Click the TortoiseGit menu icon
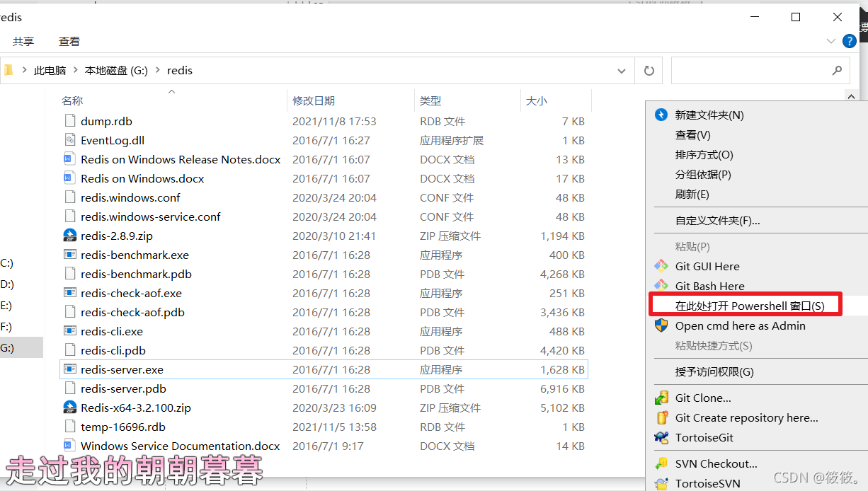Image resolution: width=868 pixels, height=491 pixels. [x=661, y=437]
